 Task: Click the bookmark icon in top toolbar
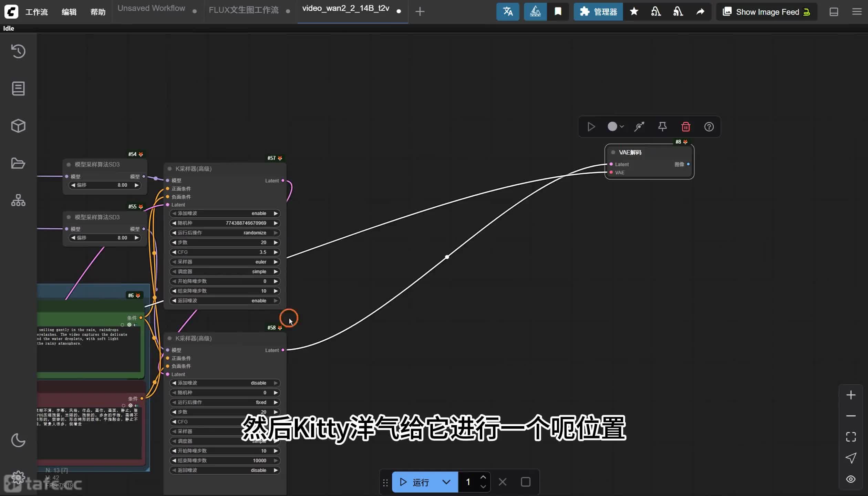pyautogui.click(x=558, y=12)
